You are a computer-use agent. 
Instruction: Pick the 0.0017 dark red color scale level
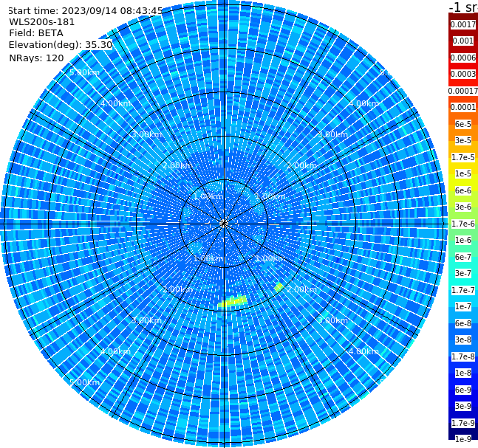(463, 24)
